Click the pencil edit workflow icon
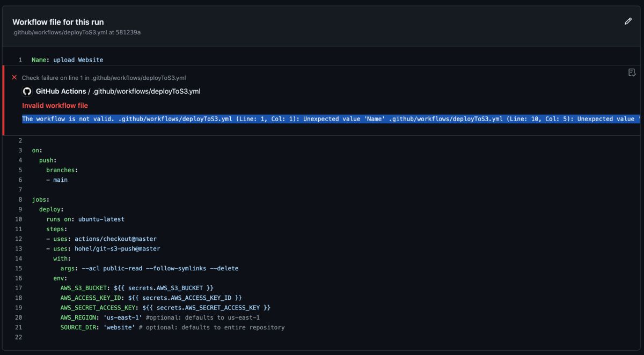 click(628, 21)
